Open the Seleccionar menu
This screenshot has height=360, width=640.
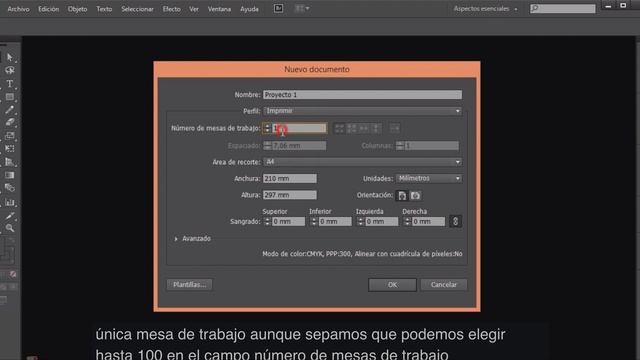(137, 9)
